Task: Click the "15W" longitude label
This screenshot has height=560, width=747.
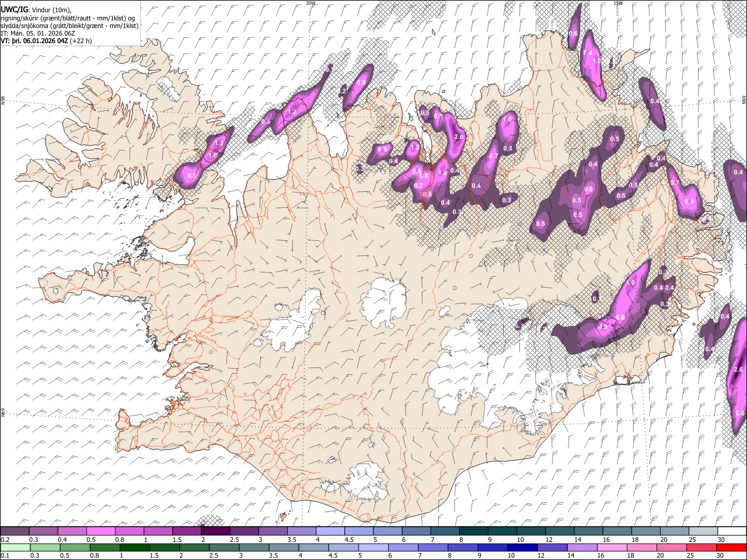Action: 618,3
